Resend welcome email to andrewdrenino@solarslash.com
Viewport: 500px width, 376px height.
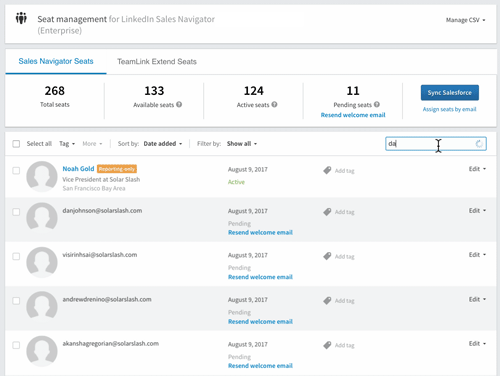tap(260, 322)
